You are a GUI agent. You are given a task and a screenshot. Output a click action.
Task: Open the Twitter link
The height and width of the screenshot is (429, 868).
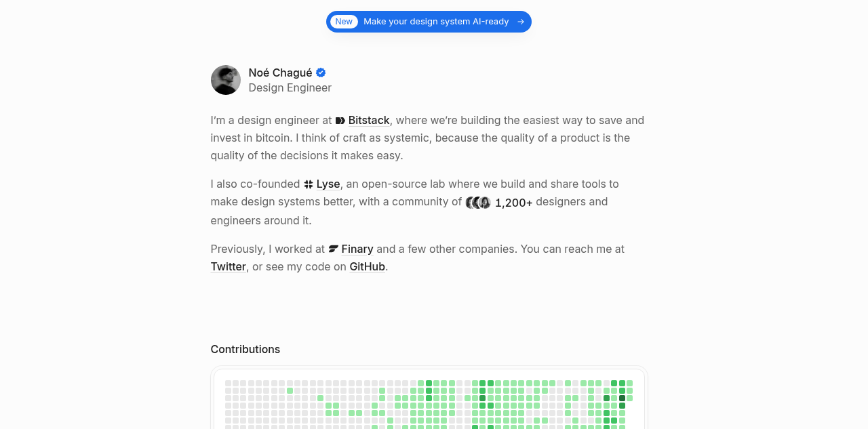(x=229, y=266)
